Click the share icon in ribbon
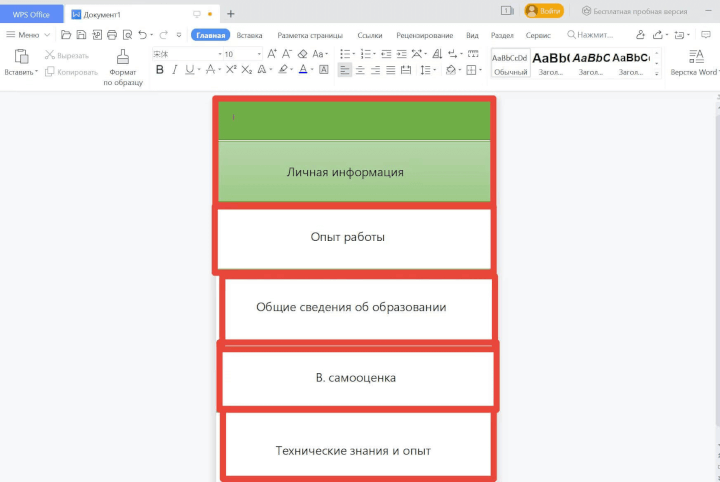 (658, 35)
